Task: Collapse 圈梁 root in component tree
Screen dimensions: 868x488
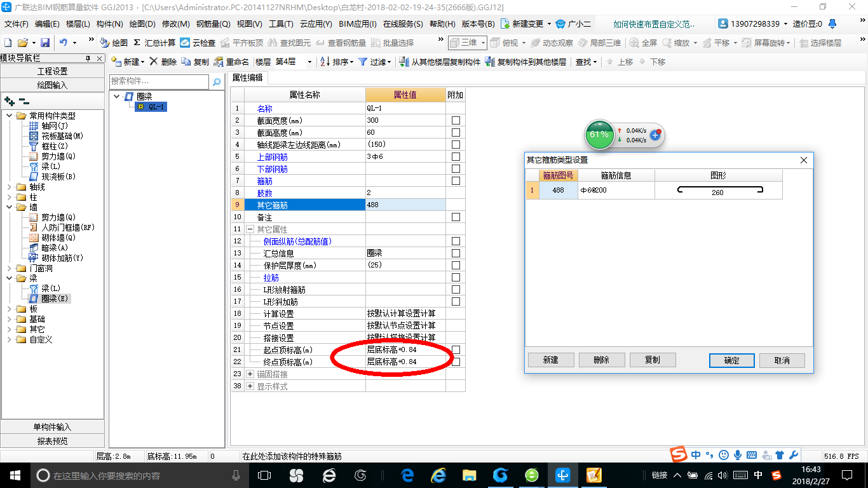Action: coord(116,97)
